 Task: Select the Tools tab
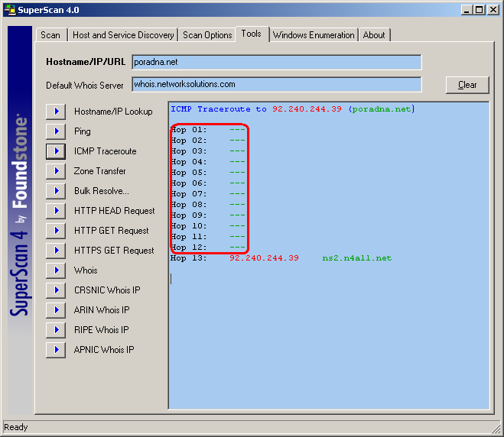point(252,34)
